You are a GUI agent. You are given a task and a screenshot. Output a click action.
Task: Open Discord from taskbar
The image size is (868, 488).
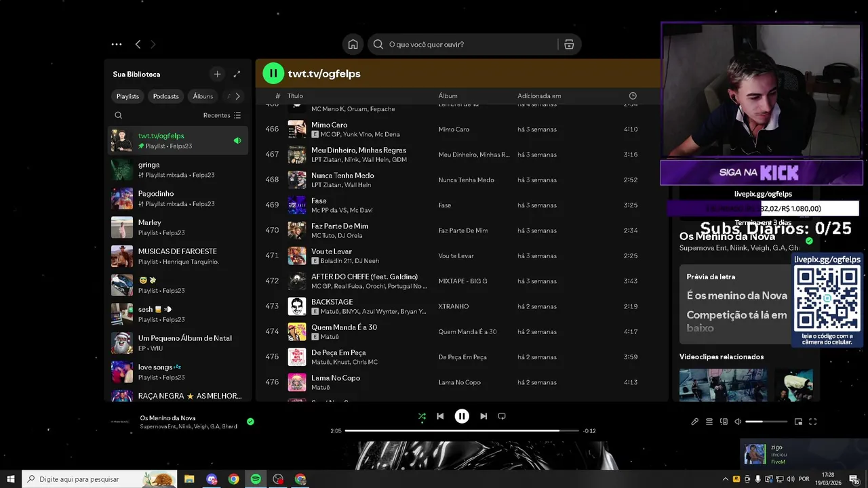[x=212, y=479]
